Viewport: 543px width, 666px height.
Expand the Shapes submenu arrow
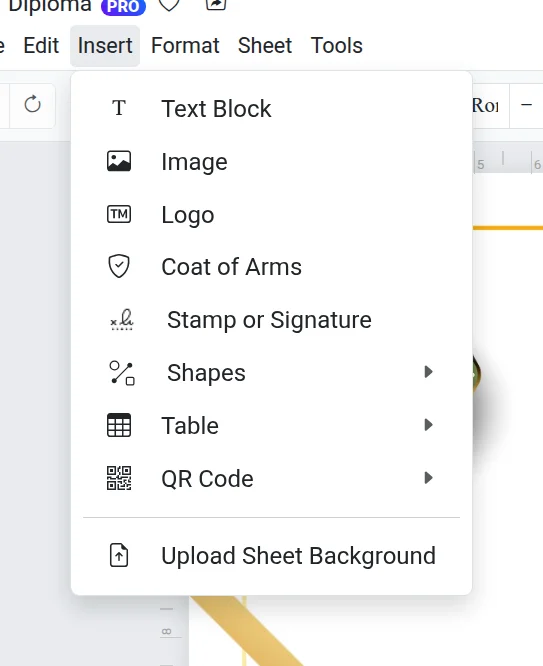pos(429,372)
